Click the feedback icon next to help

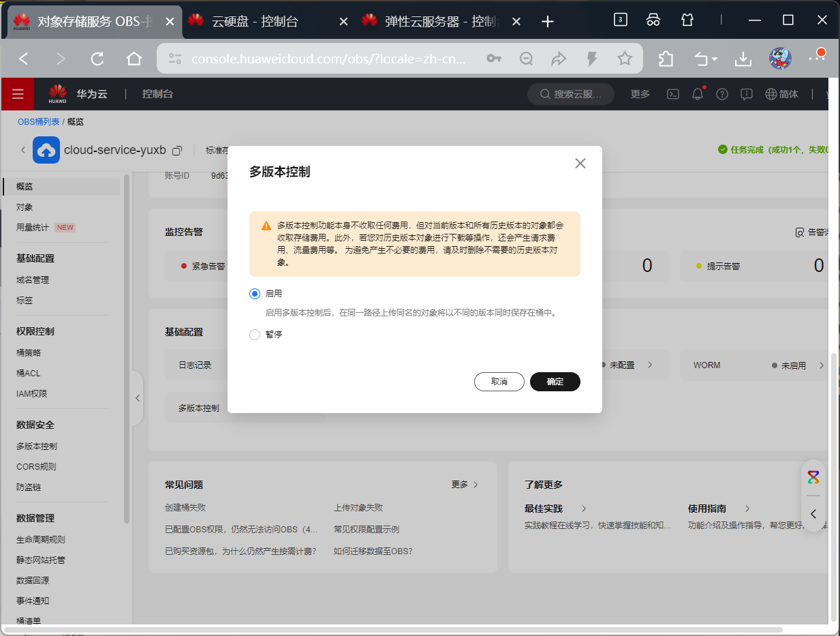coord(747,94)
